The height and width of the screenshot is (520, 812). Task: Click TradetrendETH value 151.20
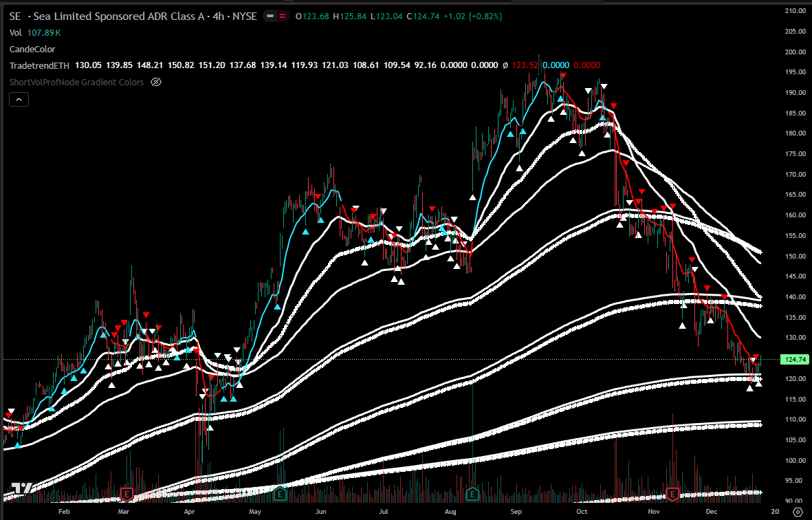(212, 65)
